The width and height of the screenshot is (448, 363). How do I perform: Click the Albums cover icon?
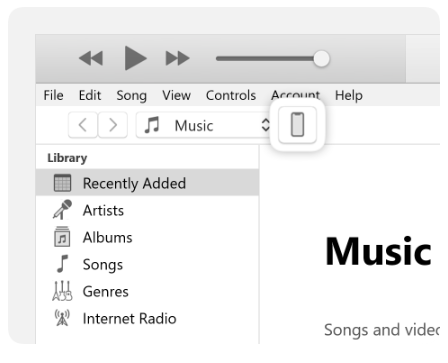62,237
